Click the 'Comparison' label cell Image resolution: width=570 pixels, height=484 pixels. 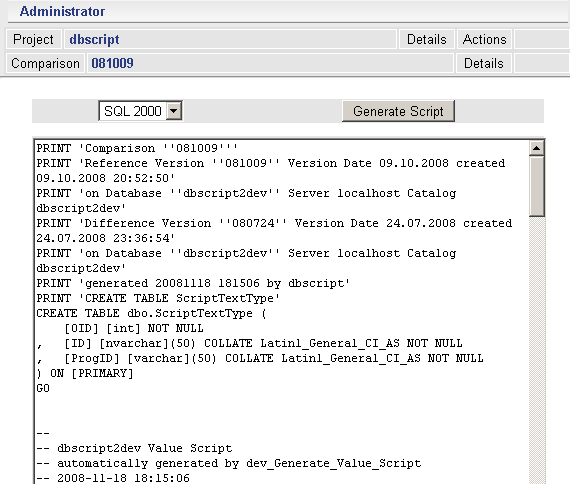(x=45, y=63)
